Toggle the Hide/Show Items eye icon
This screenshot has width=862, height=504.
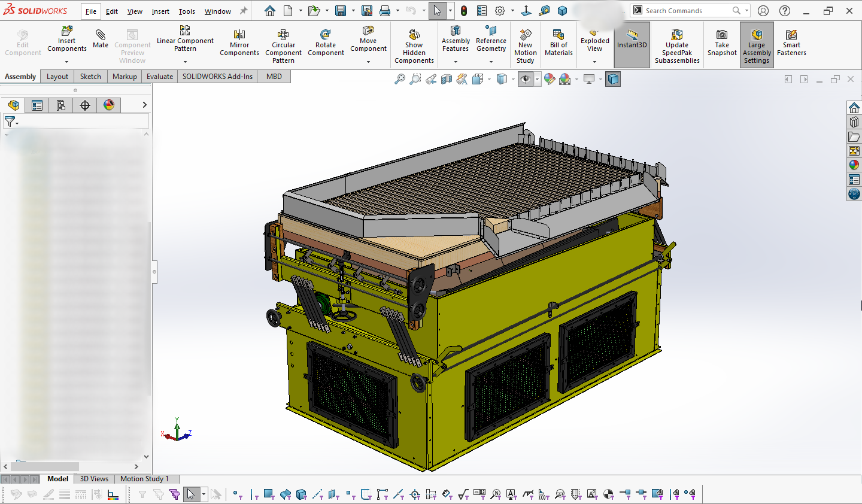point(526,79)
